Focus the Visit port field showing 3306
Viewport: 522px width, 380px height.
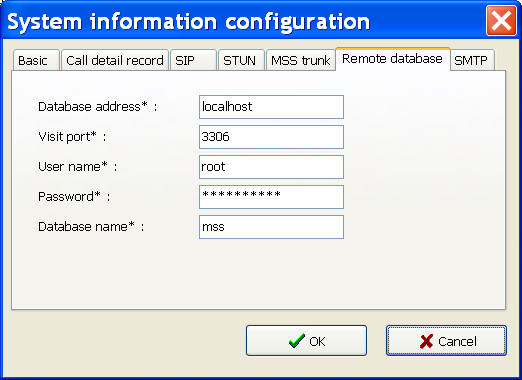271,137
